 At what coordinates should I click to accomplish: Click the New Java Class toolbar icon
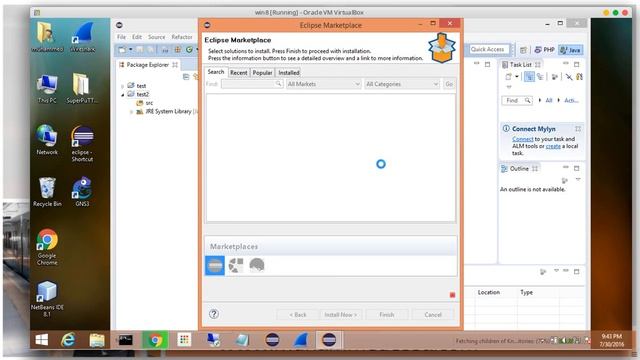tap(189, 49)
